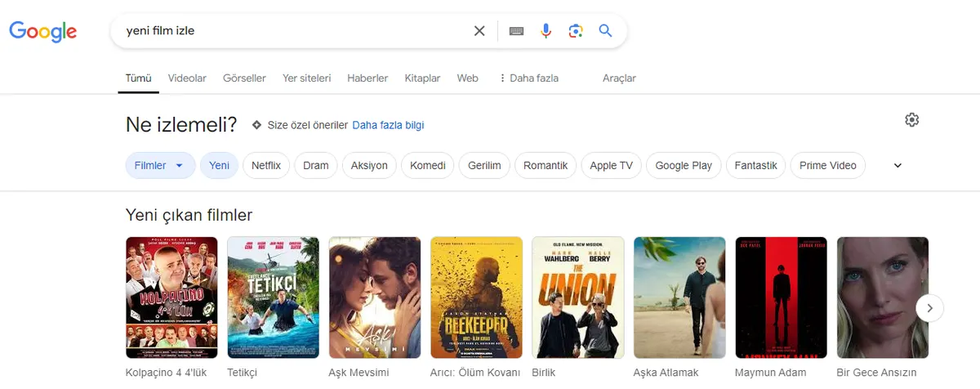
Task: Click the Arıcı: Ölüm Kovanı title text
Action: (475, 373)
